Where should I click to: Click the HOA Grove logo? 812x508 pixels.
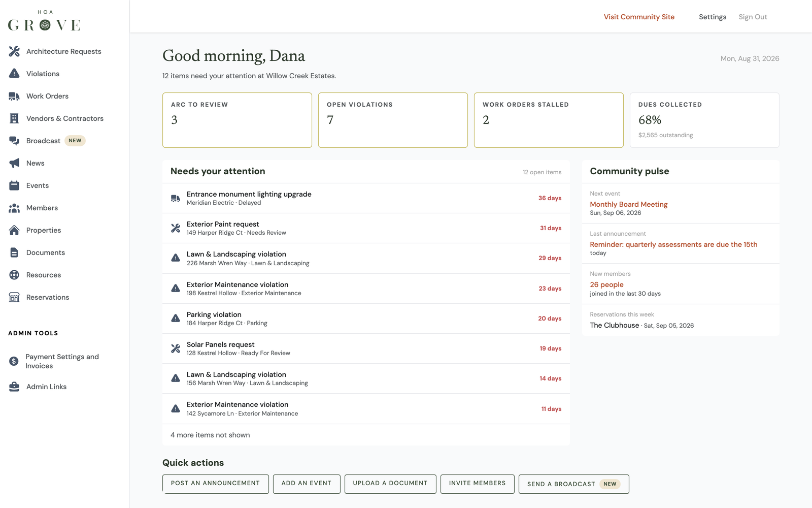click(x=45, y=21)
